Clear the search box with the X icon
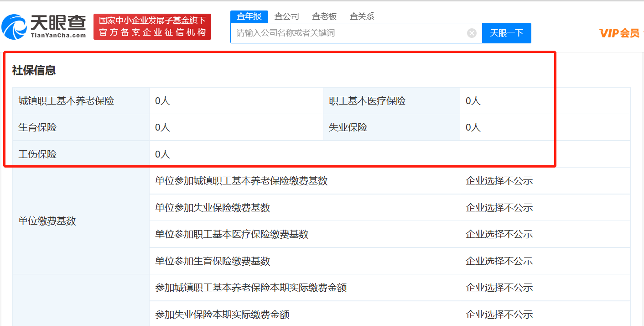 [472, 33]
